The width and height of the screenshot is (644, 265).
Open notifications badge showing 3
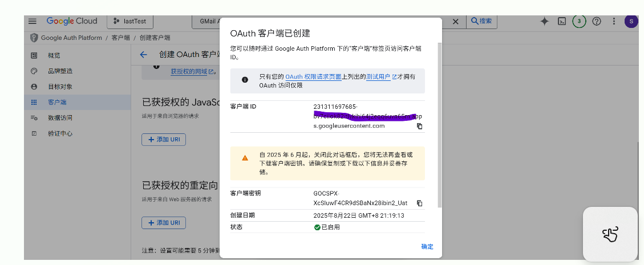tap(579, 21)
